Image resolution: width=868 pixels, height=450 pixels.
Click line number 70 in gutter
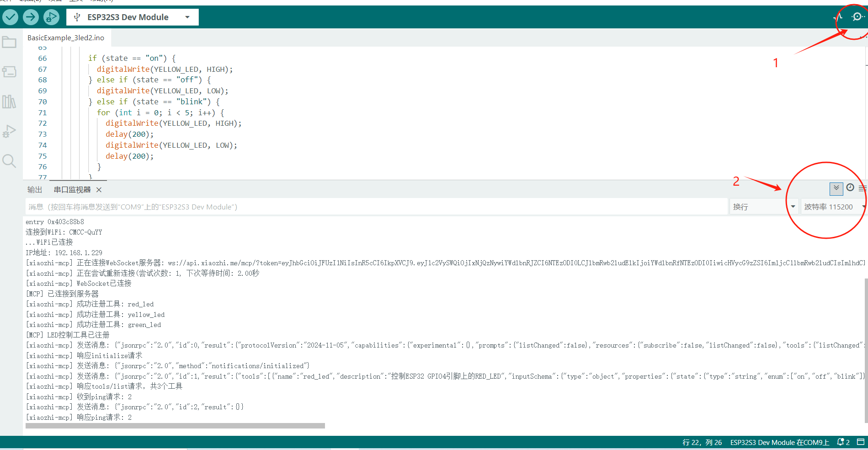tap(43, 102)
